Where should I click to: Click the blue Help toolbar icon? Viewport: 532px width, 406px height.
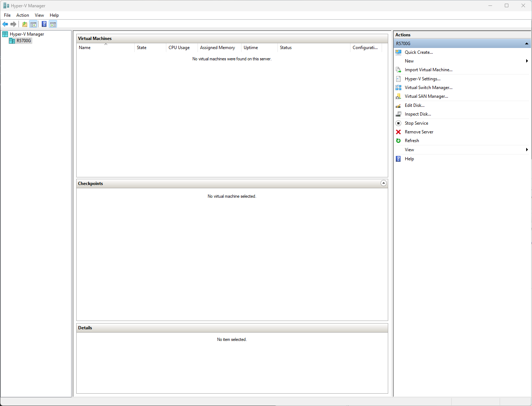[44, 24]
